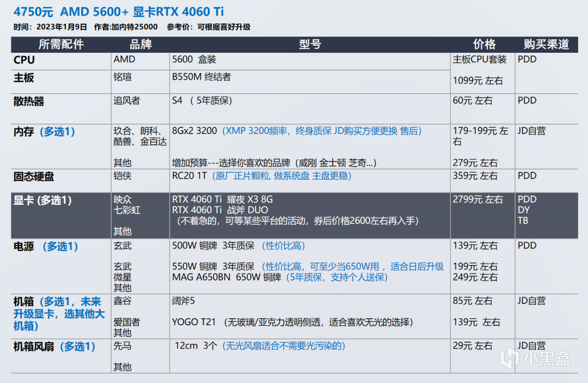Click 'RTX 4060 Ti 耀夜 X3 8G'
This screenshot has width=588, height=383.
click(222, 199)
